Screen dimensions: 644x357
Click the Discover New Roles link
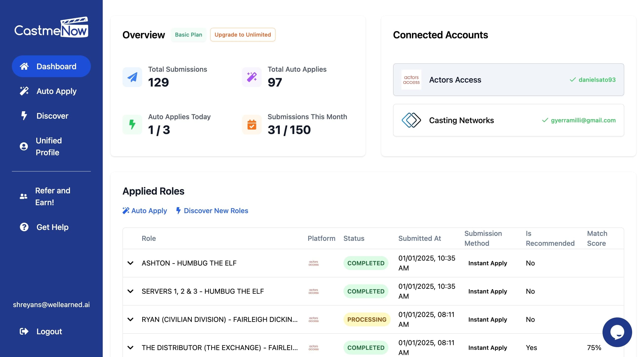pos(212,211)
